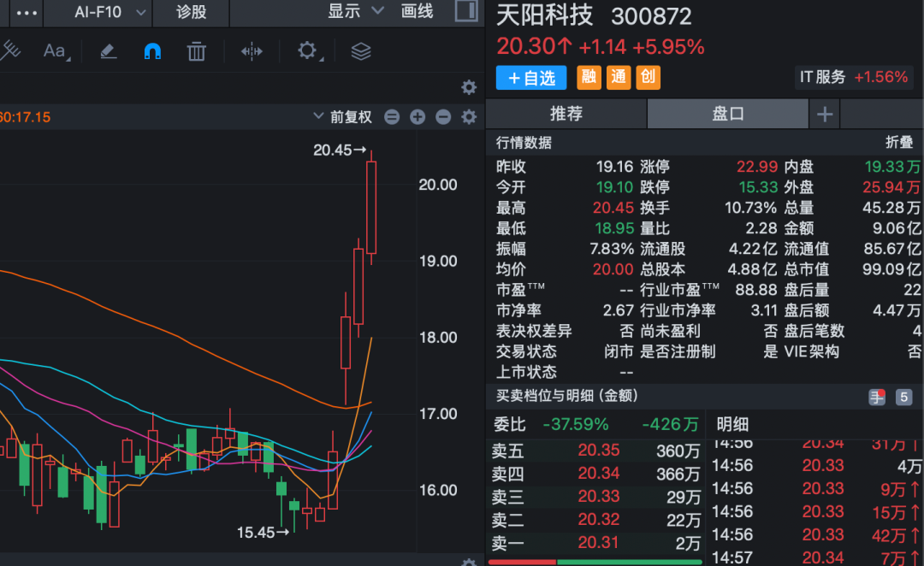This screenshot has height=566, width=924.
Task: Open the AI-F10 dropdown
Action: [x=110, y=12]
